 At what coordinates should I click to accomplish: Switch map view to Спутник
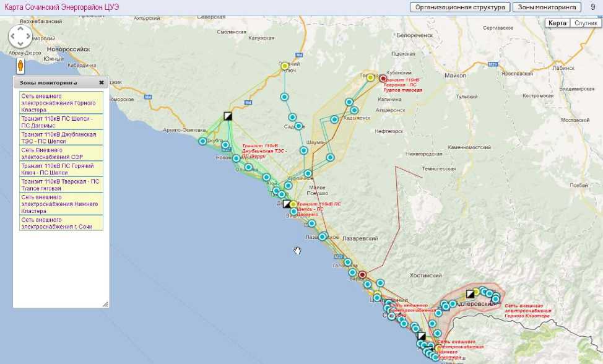[x=585, y=23]
